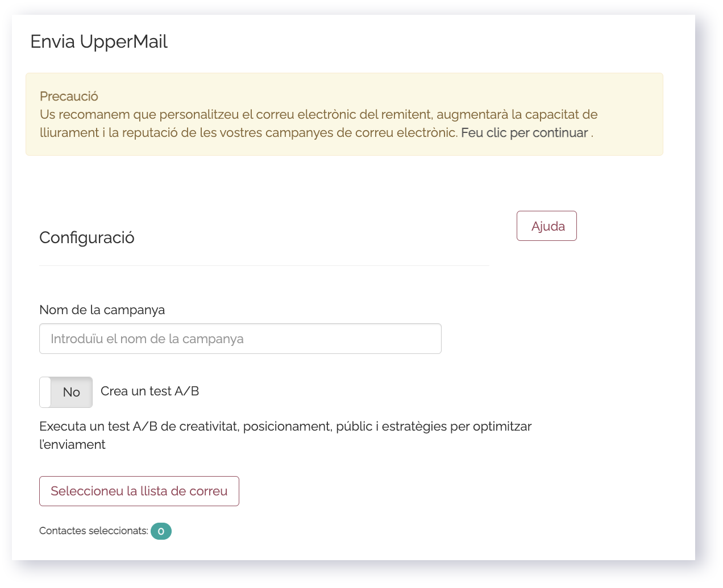Click the A/B test description paragraph
Image resolution: width=723 pixels, height=588 pixels.
coord(285,435)
